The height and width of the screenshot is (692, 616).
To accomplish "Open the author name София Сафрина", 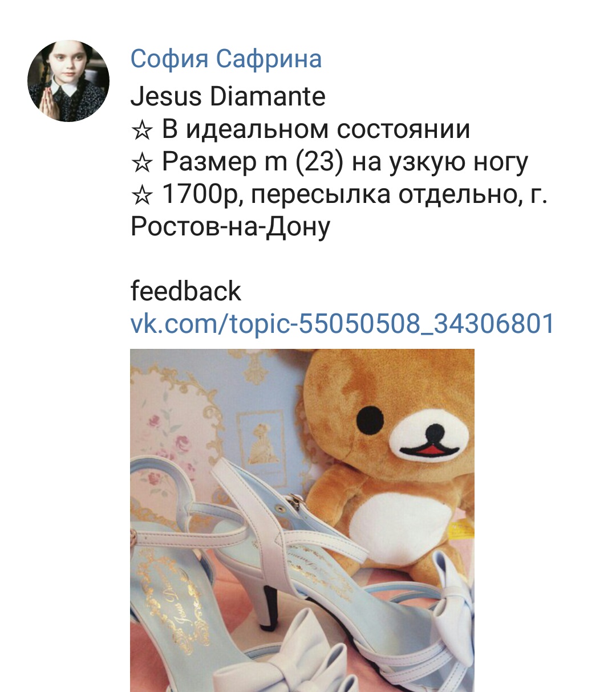I will click(x=226, y=59).
